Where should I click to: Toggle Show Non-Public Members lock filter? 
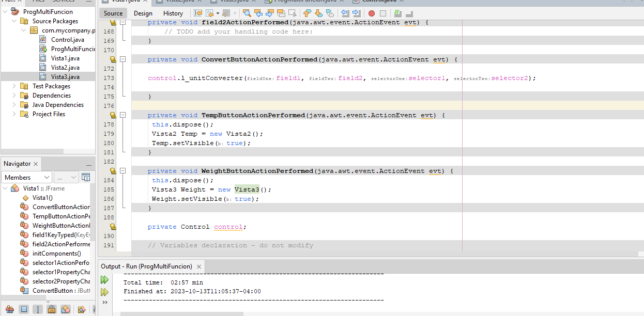coord(52,309)
